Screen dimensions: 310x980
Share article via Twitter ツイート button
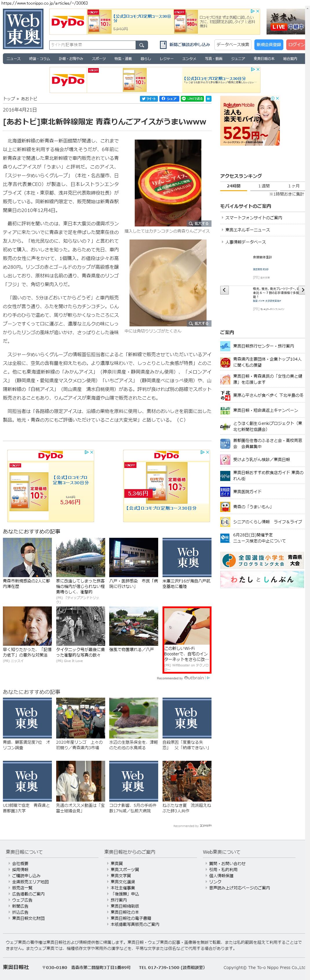point(149,98)
